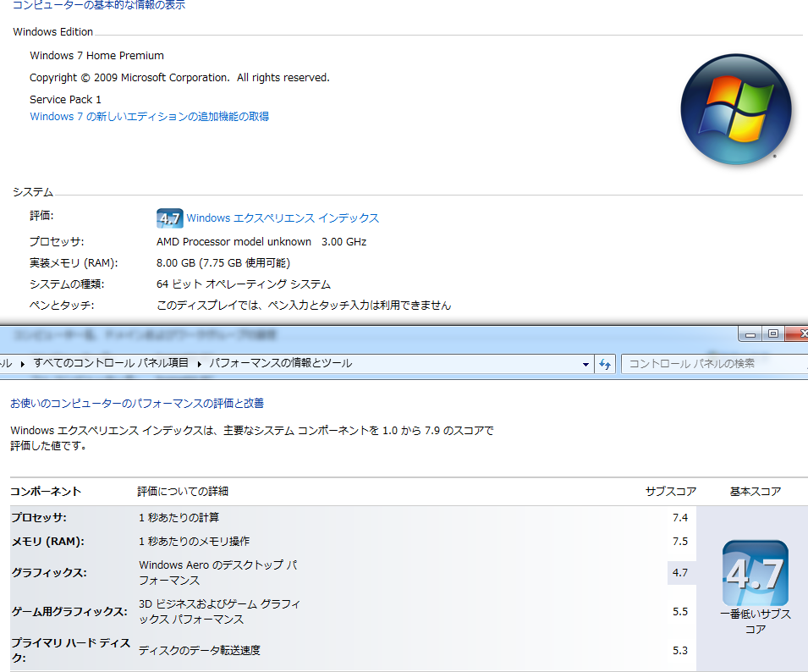Click the Windows logo orb
Screen dimensions: 808x672
[736, 109]
